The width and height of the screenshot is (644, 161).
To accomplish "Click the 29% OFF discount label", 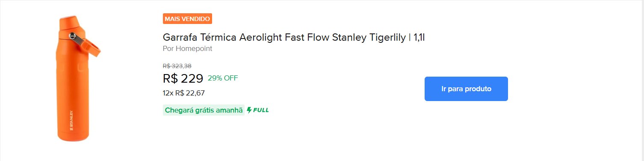I will click(223, 78).
